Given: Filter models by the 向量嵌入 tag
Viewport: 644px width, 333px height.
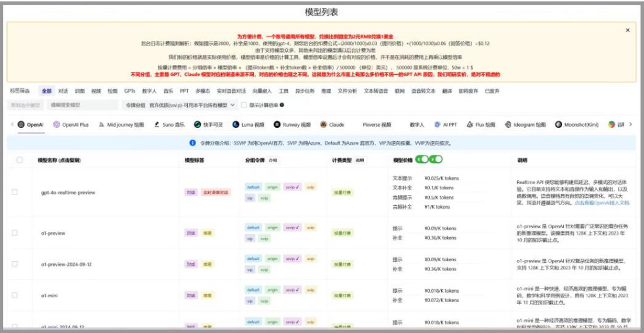Looking at the screenshot, I should click(261, 91).
